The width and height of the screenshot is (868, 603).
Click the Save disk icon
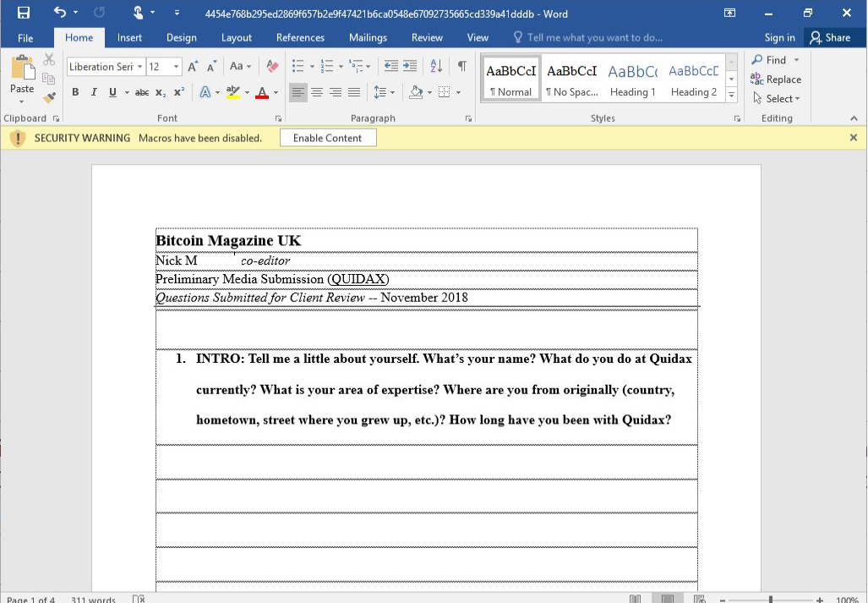coord(24,14)
